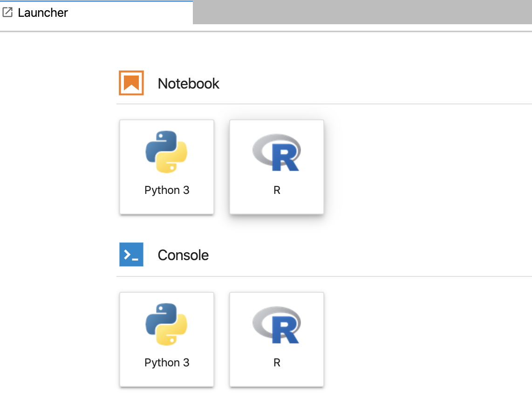The width and height of the screenshot is (532, 413).
Task: Click the Notebook section heading
Action: click(x=188, y=83)
